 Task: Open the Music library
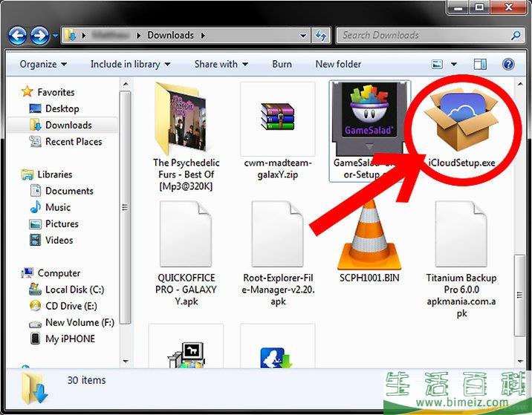58,207
